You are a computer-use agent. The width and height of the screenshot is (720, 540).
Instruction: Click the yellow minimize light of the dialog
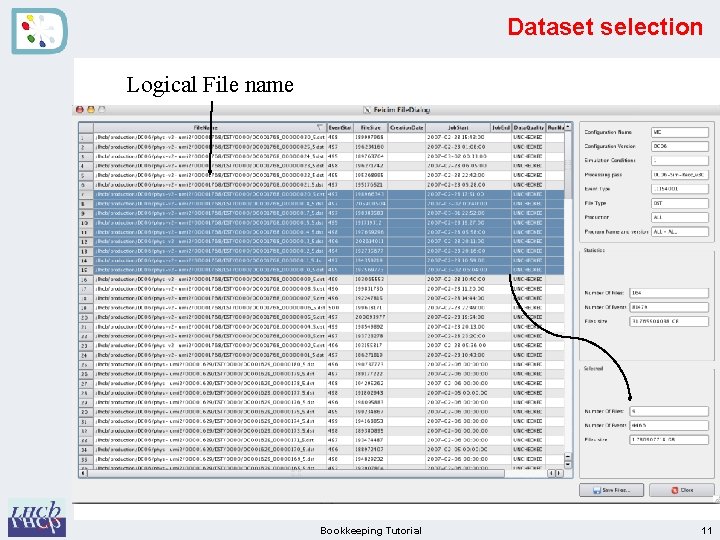(91, 109)
